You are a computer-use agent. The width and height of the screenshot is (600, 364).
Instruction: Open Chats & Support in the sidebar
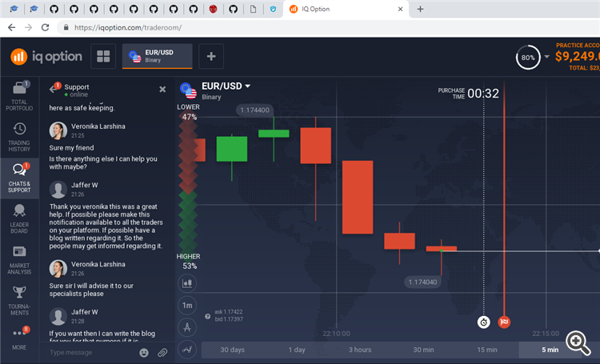pyautogui.click(x=19, y=178)
